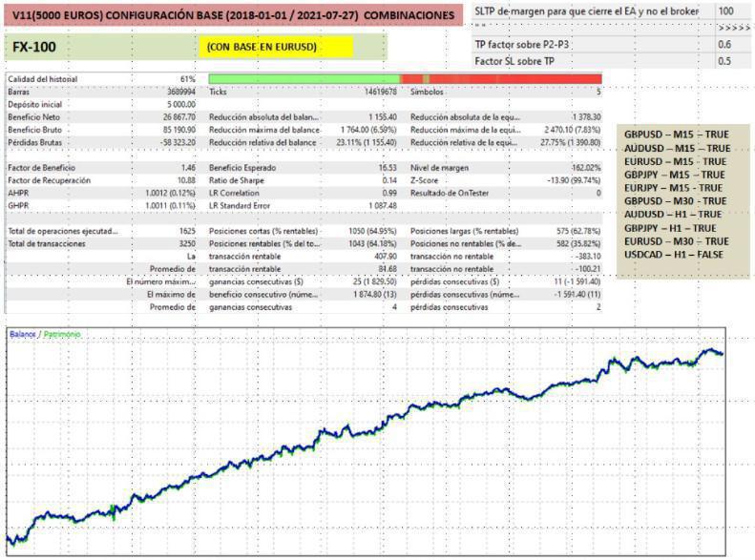Click 'ganancias consecutivas ($)' value 25 (1 829.50)

[x=374, y=281]
